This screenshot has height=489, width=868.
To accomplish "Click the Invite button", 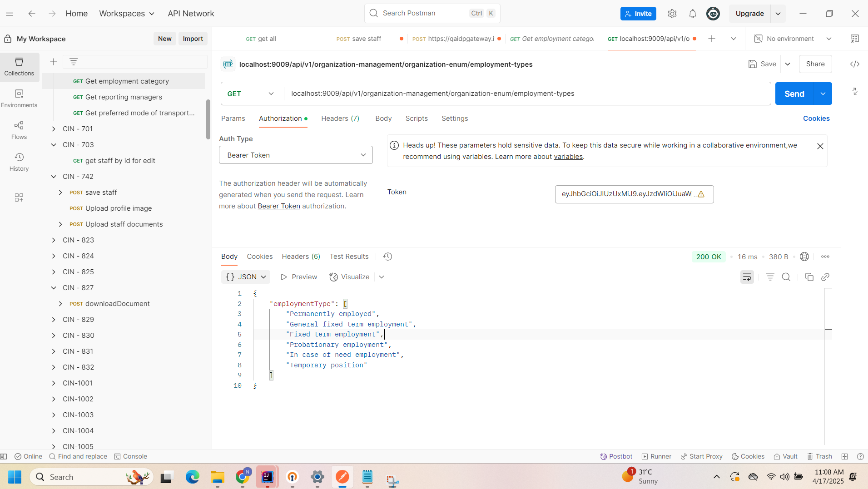I will coord(638,14).
